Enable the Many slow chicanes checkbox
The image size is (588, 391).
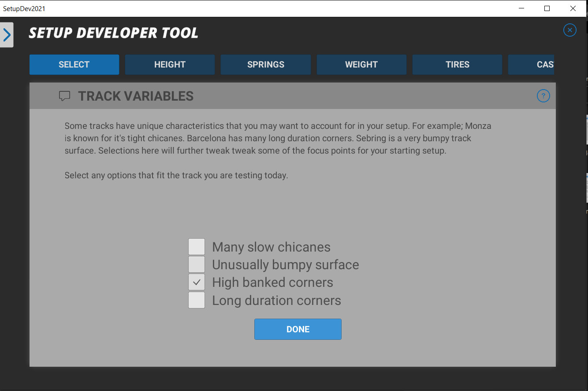(197, 247)
